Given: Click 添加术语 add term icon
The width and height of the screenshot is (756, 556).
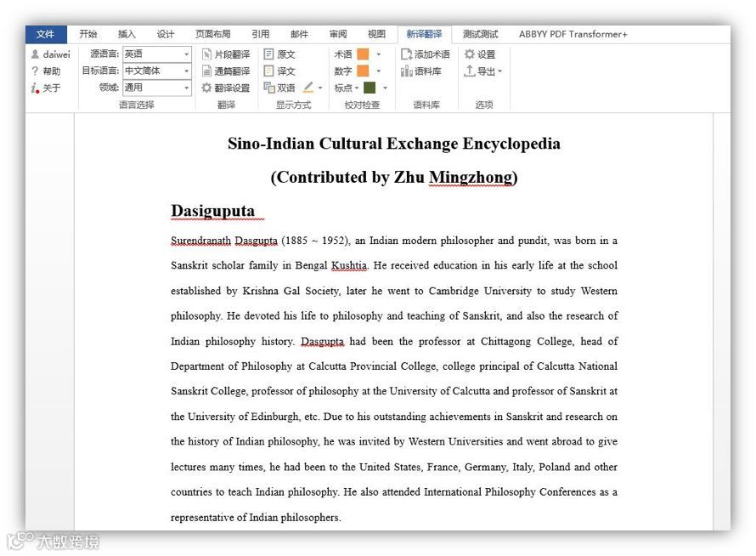Looking at the screenshot, I should 406,54.
